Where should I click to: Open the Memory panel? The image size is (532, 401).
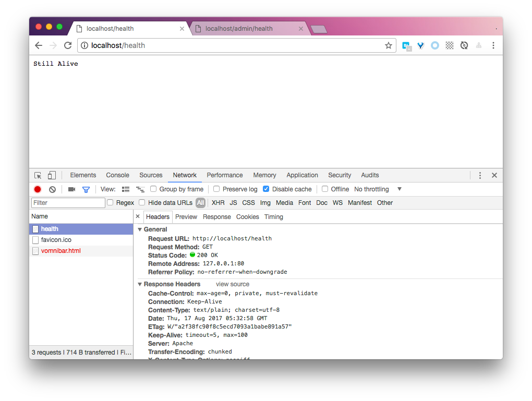click(x=264, y=175)
